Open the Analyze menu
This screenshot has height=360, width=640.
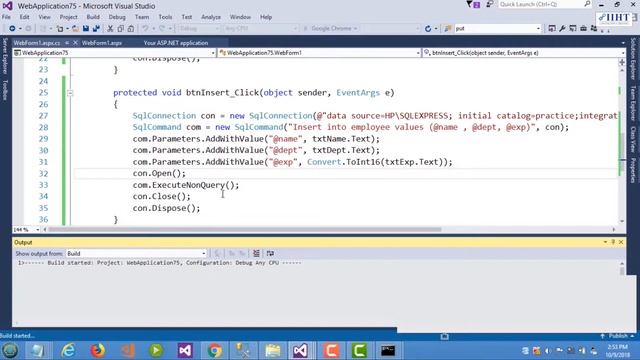click(x=211, y=17)
